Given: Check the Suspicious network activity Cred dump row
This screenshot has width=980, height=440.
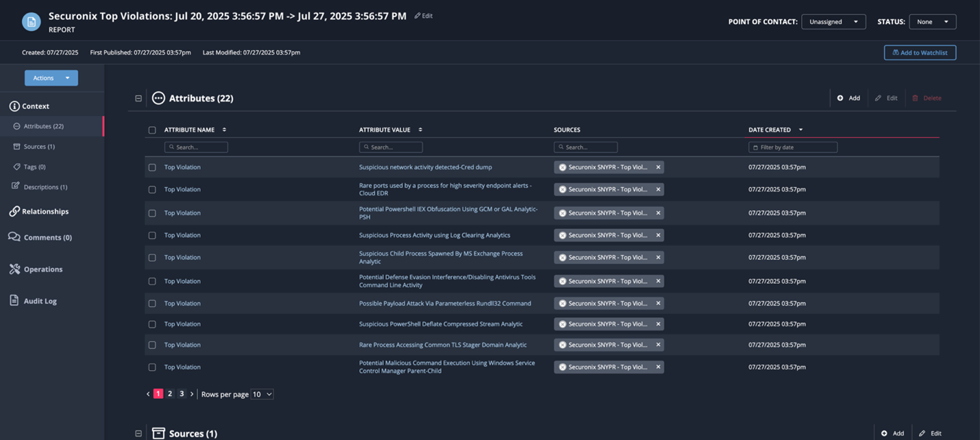Looking at the screenshot, I should 152,167.
